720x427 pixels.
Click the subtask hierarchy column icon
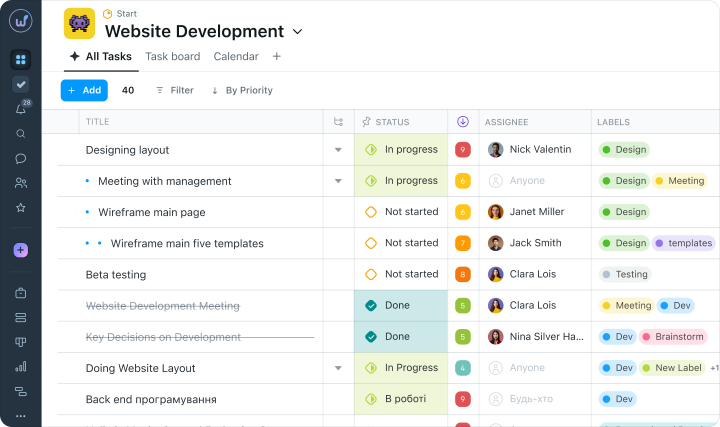click(338, 122)
